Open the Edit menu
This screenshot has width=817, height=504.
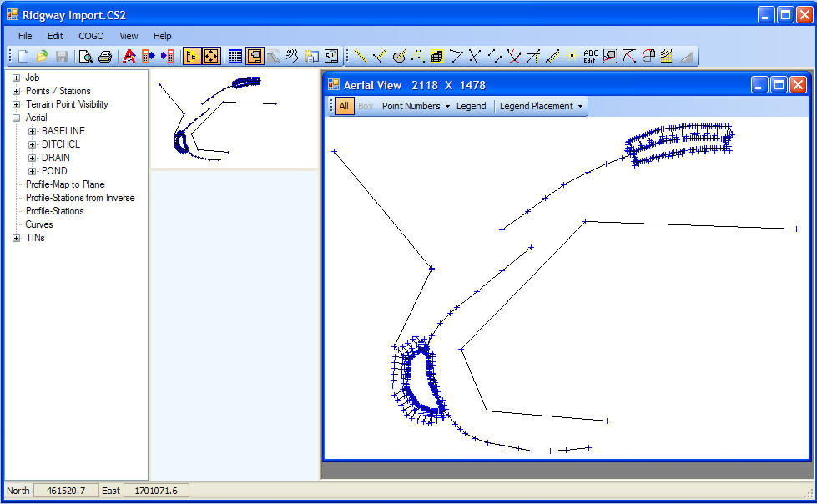[x=55, y=36]
